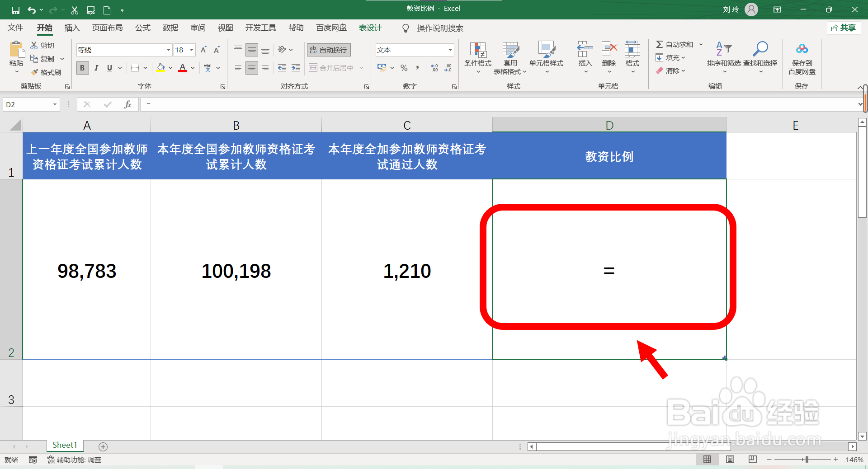
Task: Open the 公式 ribbon tab
Action: [x=142, y=28]
